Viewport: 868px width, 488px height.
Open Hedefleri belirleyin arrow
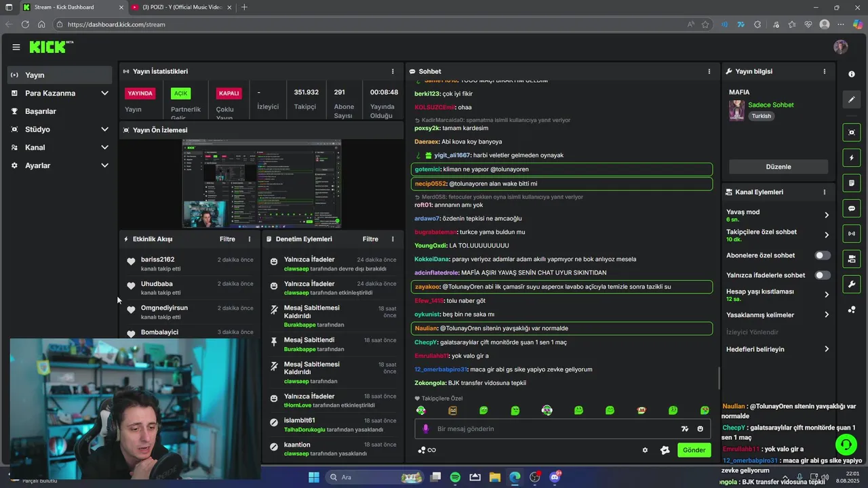click(x=827, y=349)
